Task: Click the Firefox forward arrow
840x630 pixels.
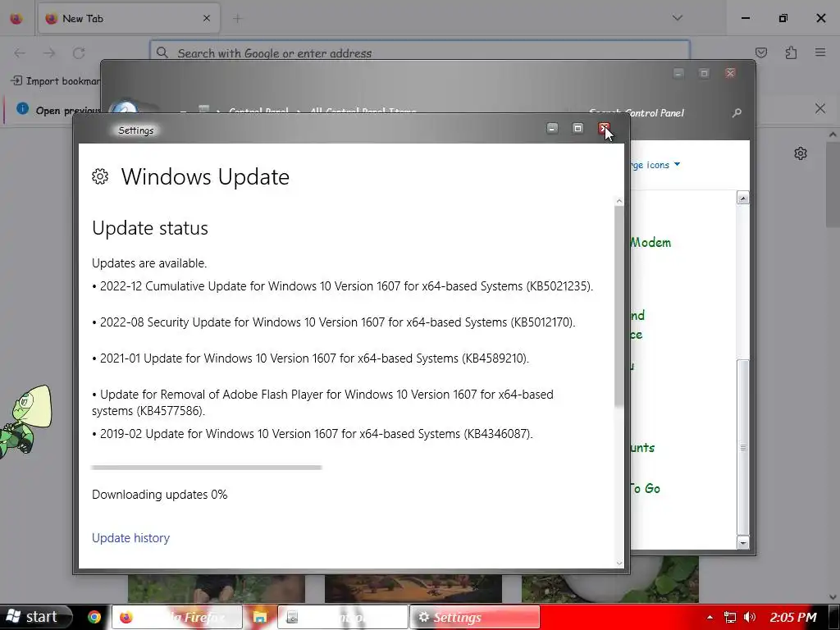Action: [x=49, y=53]
